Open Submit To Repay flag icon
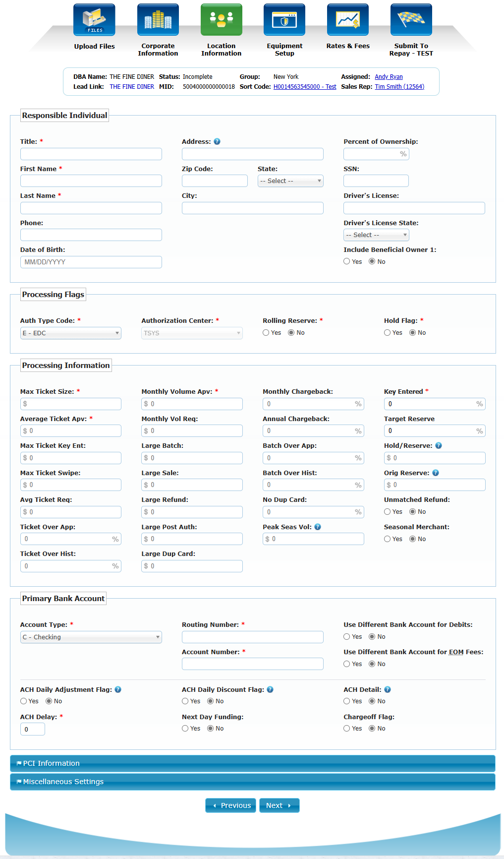504x859 pixels. [411, 20]
